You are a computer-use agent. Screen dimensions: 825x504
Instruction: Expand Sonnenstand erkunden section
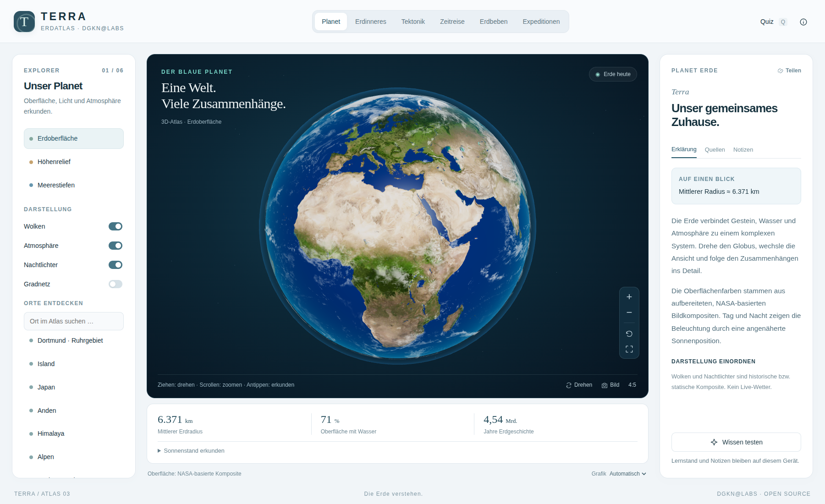pyautogui.click(x=191, y=451)
